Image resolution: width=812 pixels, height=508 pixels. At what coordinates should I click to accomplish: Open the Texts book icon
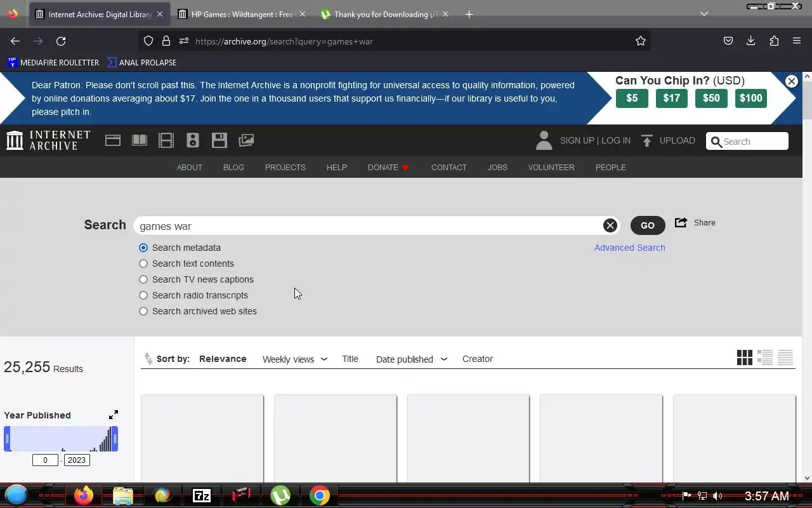click(140, 140)
